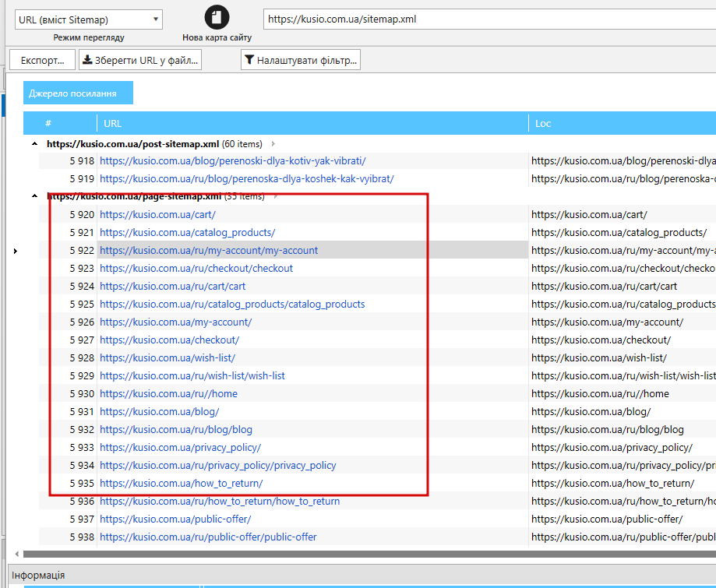Click the horizontal scrollbar left arrow
Screen dimensions: 716x588
click(x=17, y=554)
